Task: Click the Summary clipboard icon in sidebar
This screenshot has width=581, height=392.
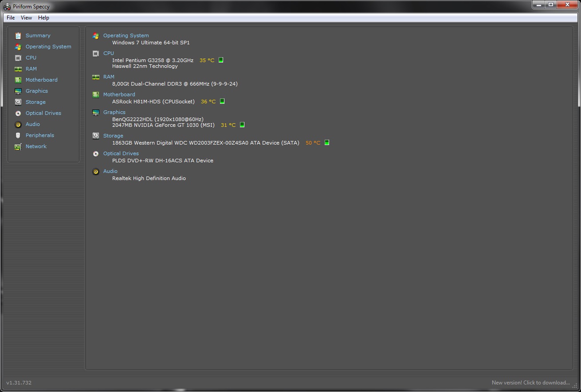Action: click(x=18, y=35)
